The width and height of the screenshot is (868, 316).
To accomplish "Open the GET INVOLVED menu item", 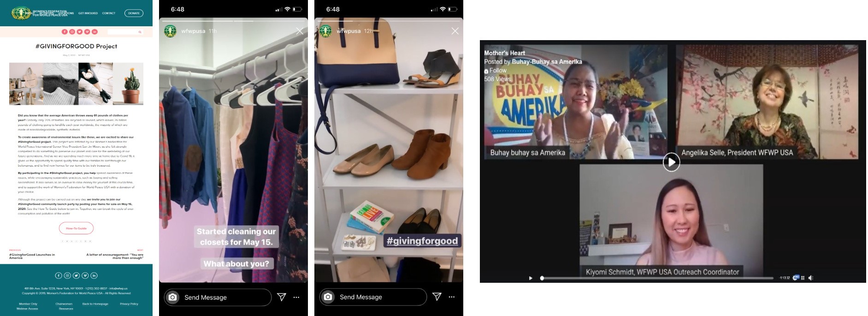I will 88,13.
